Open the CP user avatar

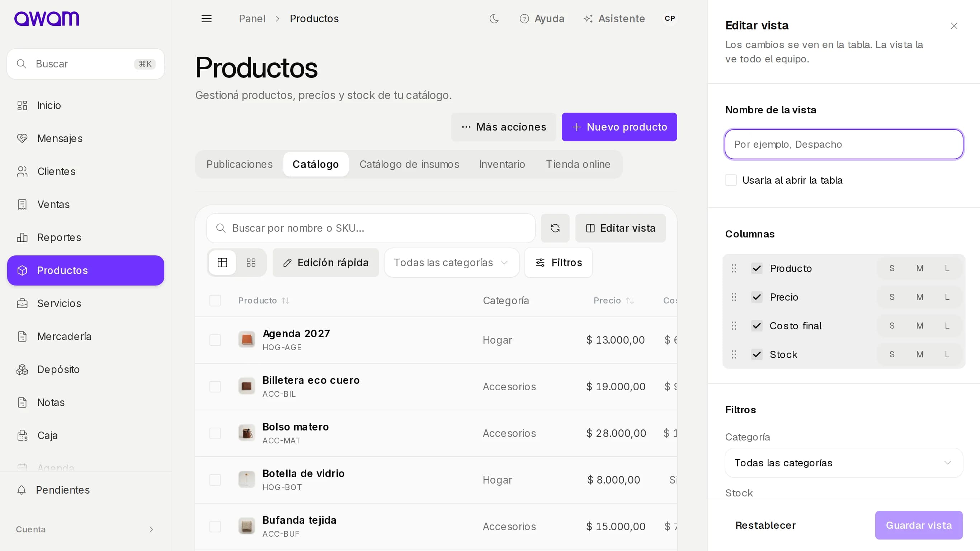point(670,19)
